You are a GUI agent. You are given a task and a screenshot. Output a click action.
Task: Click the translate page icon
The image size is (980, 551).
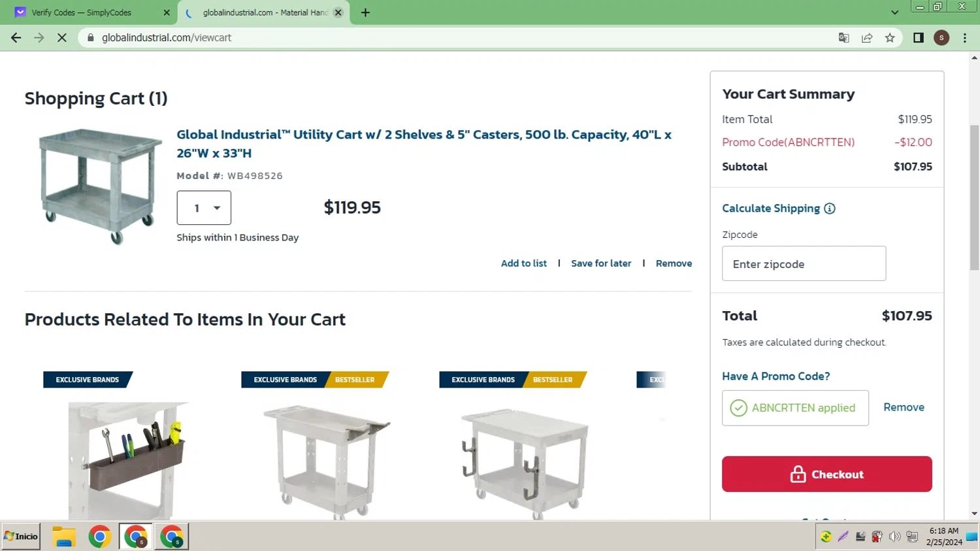coord(843,38)
